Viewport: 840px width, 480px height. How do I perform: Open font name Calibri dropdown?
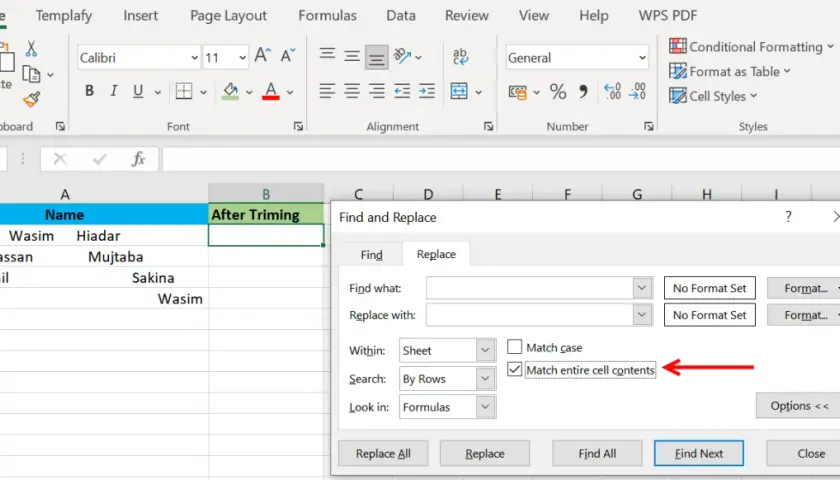point(194,57)
